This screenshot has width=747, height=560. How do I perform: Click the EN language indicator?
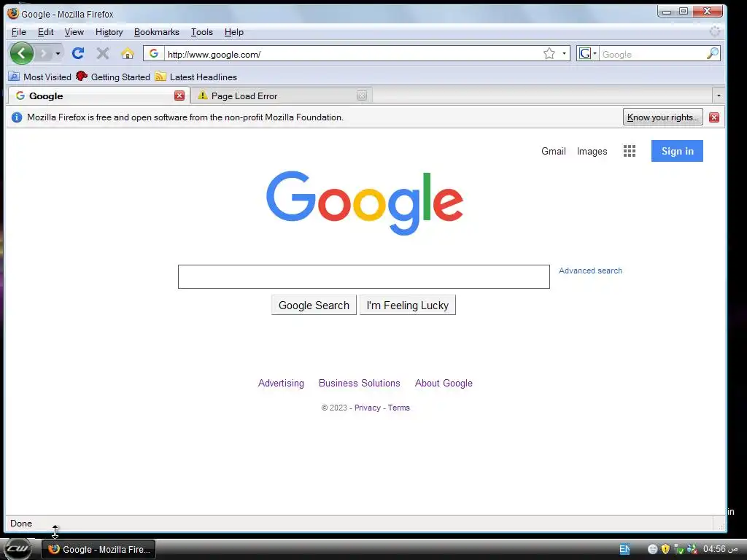[624, 549]
